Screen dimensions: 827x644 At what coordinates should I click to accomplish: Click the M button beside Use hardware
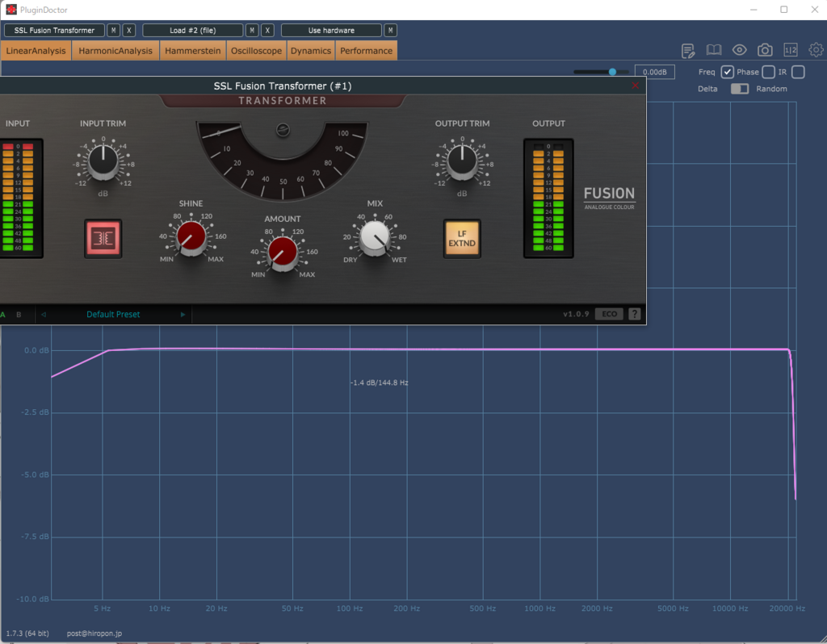tap(390, 31)
